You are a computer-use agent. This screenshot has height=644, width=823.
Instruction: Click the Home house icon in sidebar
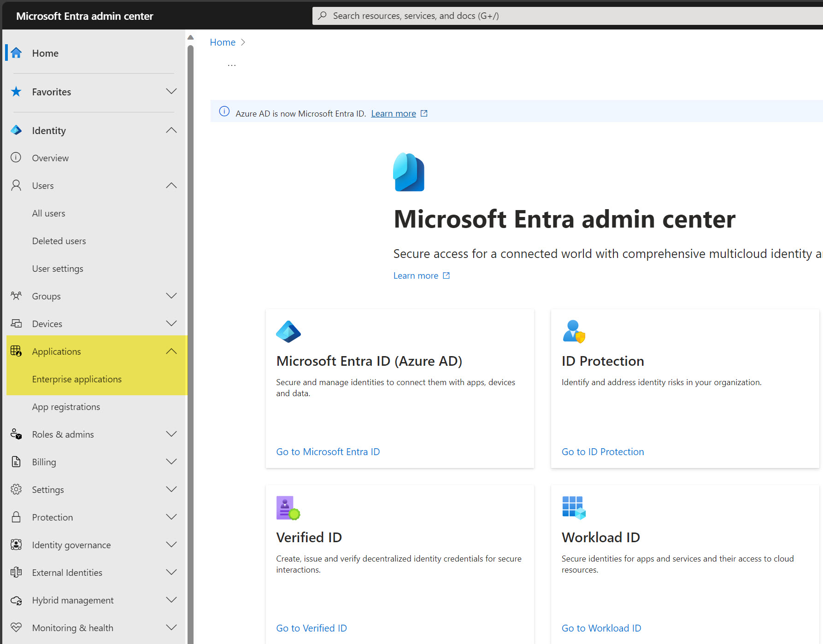coord(16,53)
